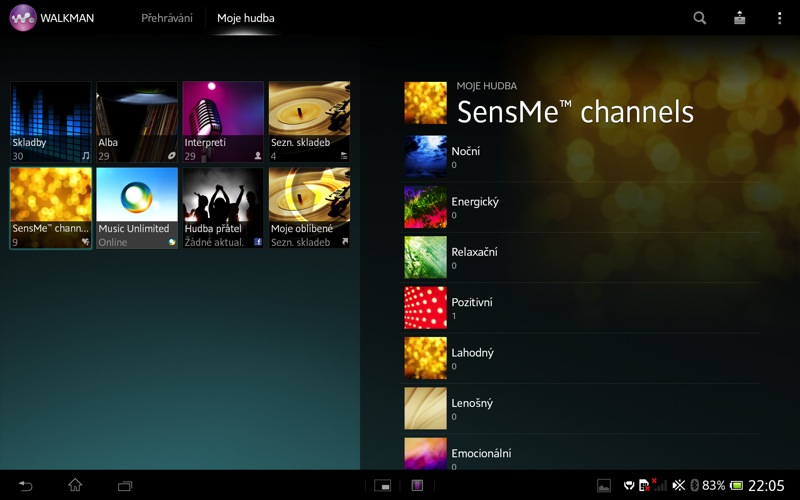This screenshot has height=500, width=800.
Task: Open the picture notification icon
Action: tap(604, 485)
